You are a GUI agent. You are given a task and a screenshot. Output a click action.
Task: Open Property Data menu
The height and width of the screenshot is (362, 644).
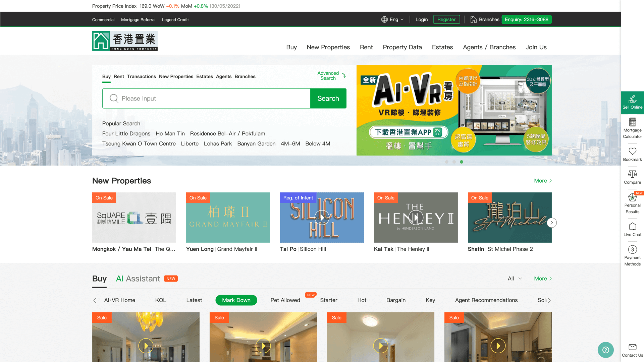point(402,47)
